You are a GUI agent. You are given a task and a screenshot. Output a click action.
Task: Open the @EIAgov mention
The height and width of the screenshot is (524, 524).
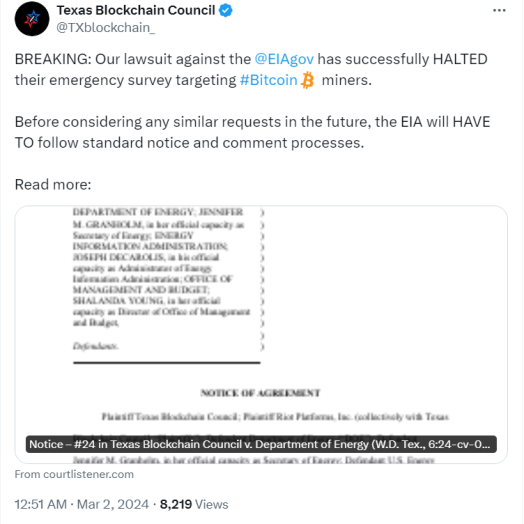pos(284,59)
